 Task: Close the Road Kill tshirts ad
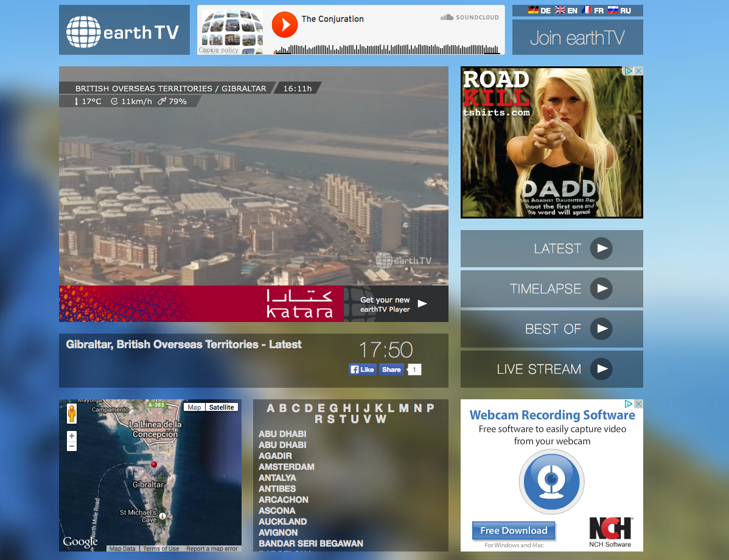[x=639, y=71]
